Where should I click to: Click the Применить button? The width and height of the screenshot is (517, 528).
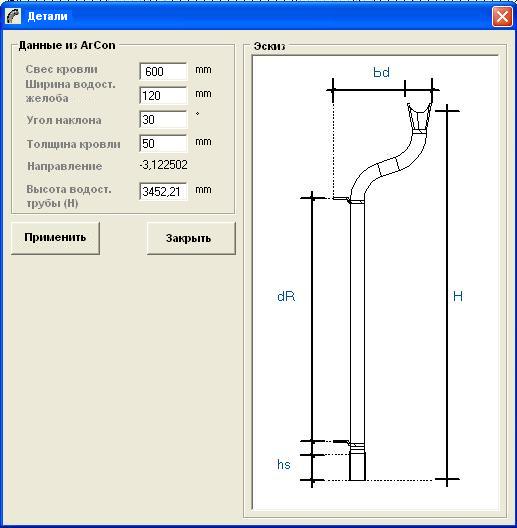click(x=55, y=238)
